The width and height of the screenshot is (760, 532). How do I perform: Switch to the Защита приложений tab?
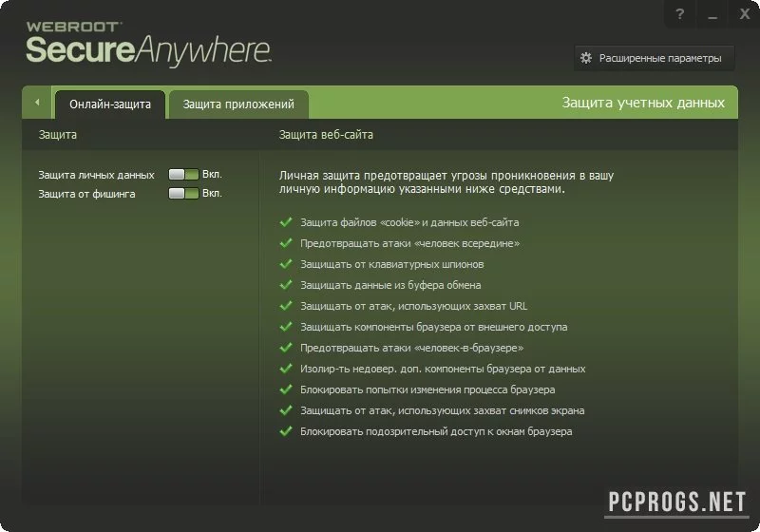click(238, 104)
